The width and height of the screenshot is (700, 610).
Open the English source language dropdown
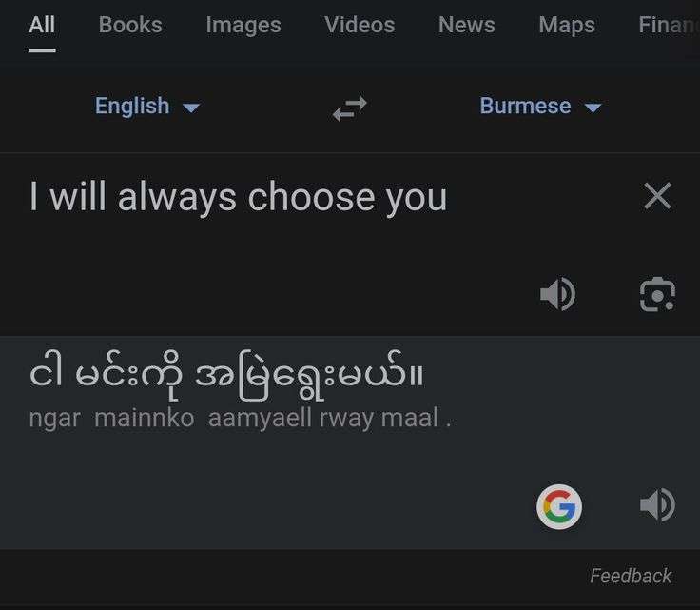point(147,107)
